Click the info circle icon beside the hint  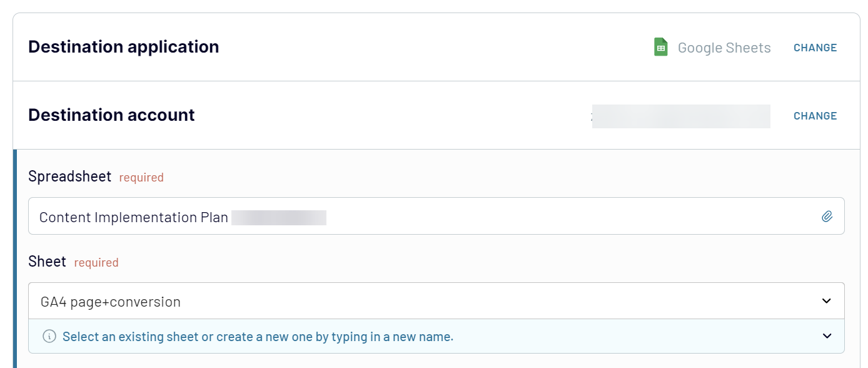click(49, 337)
